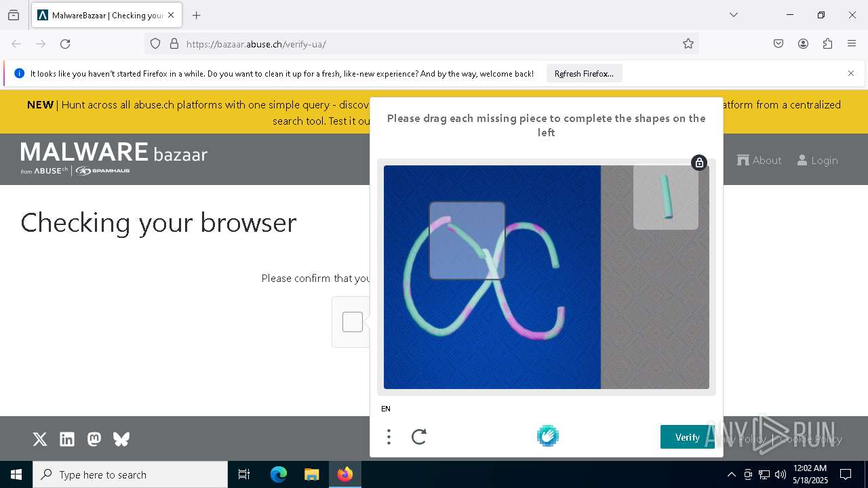Image resolution: width=868 pixels, height=488 pixels.
Task: Open the Action Center notifications
Action: (846, 474)
